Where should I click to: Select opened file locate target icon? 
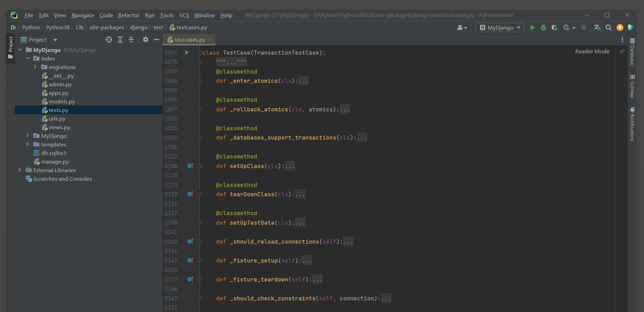click(x=109, y=40)
